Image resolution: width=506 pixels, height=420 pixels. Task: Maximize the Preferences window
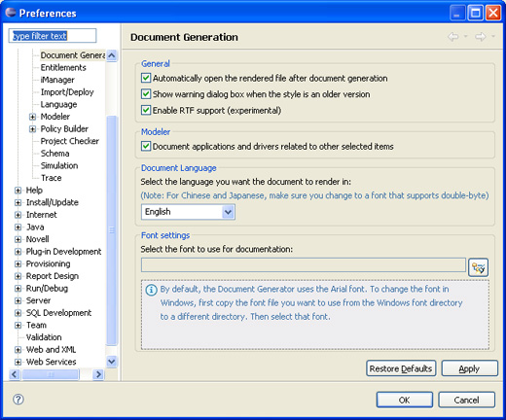click(x=476, y=14)
